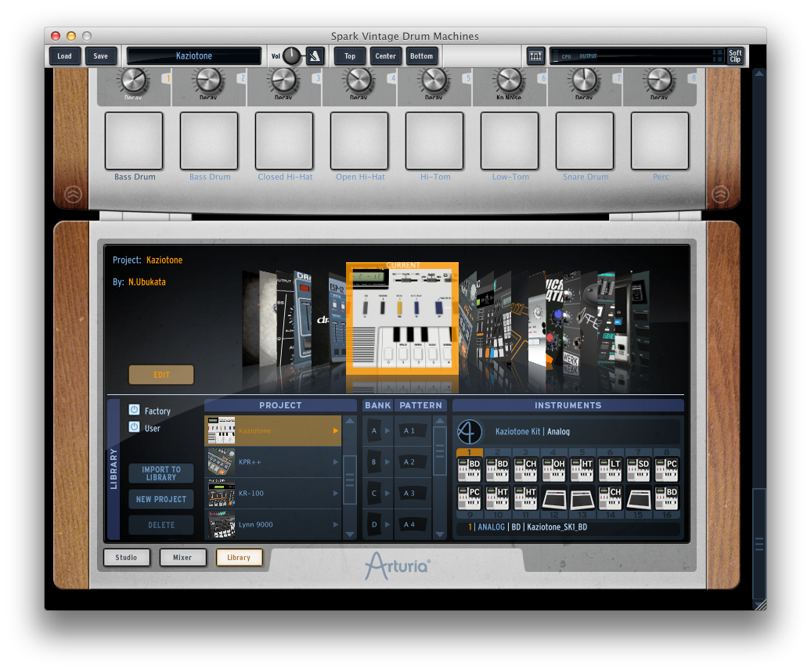
Task: Click Import To Library button
Action: coord(161,473)
